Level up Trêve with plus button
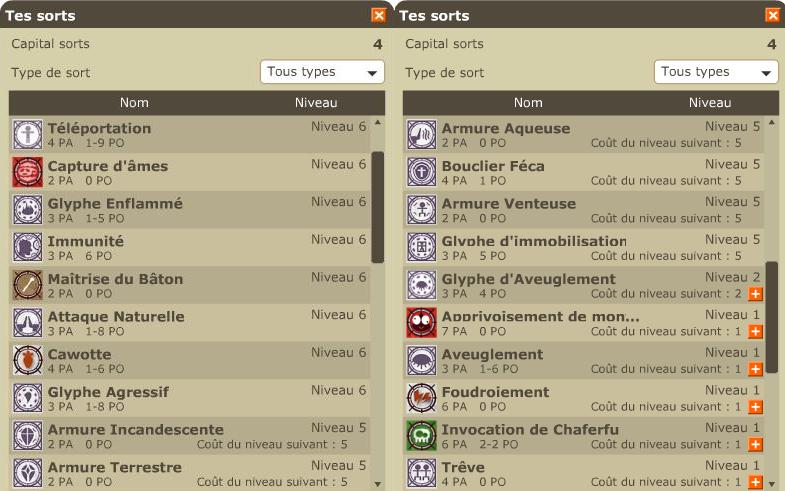 coord(755,482)
